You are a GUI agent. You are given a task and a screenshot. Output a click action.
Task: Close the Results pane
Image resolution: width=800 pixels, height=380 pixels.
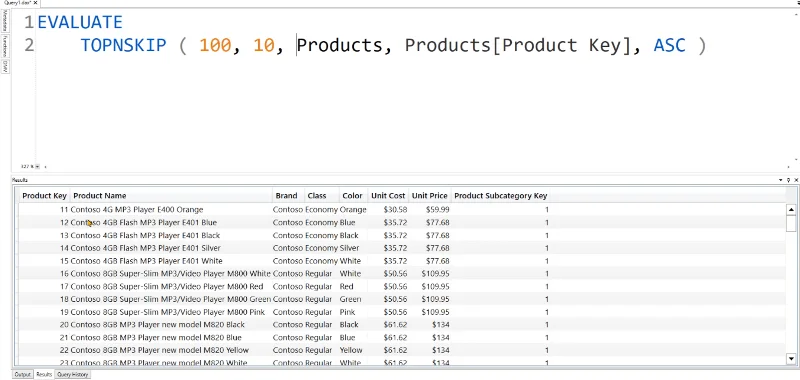coord(796,180)
